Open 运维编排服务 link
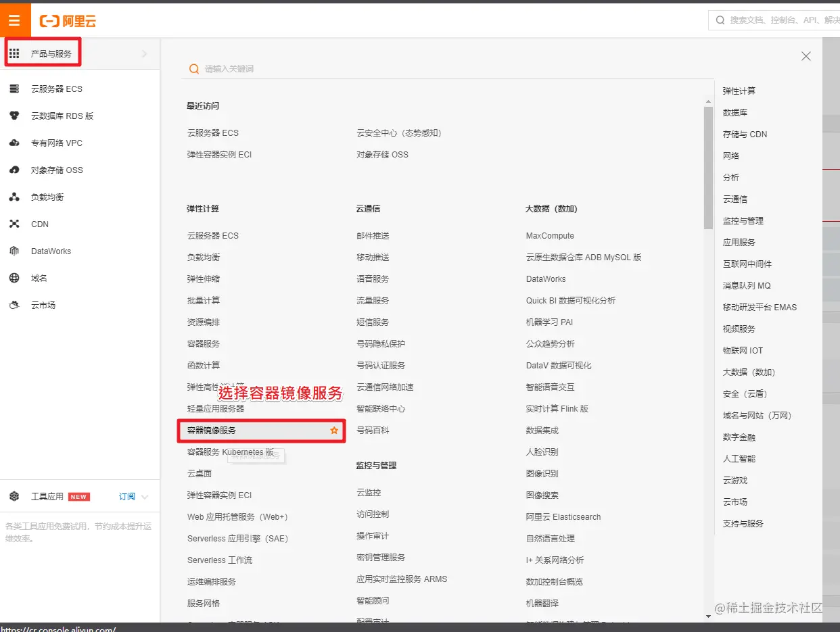 coord(212,581)
